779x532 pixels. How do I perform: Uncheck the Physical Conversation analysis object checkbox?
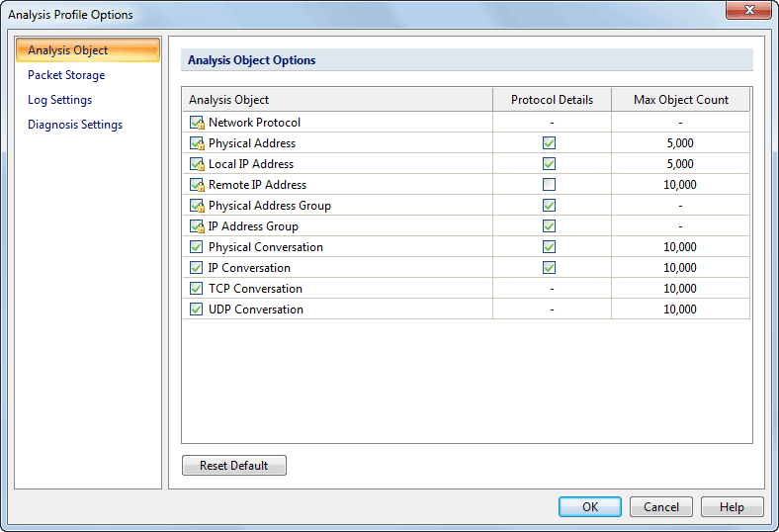196,247
